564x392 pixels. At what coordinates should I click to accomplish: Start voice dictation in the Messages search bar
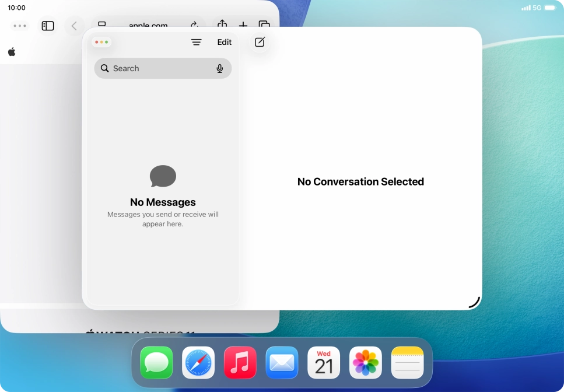pos(220,68)
